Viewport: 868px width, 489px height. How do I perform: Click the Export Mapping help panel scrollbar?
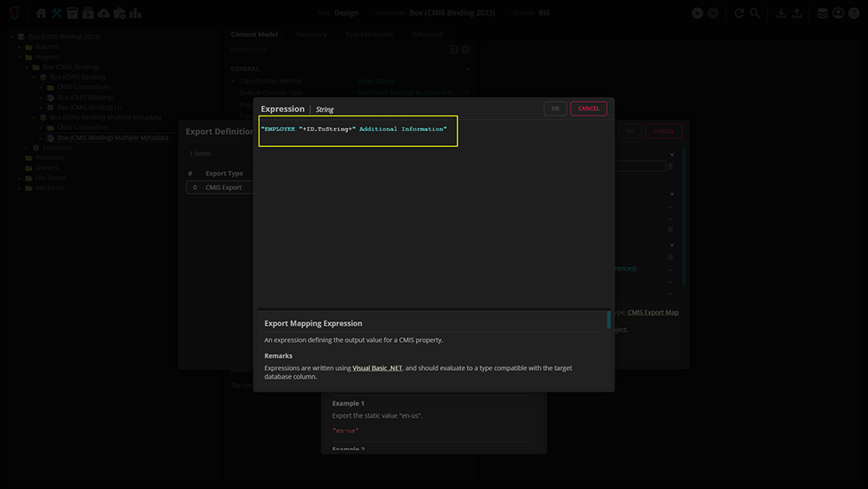click(608, 321)
